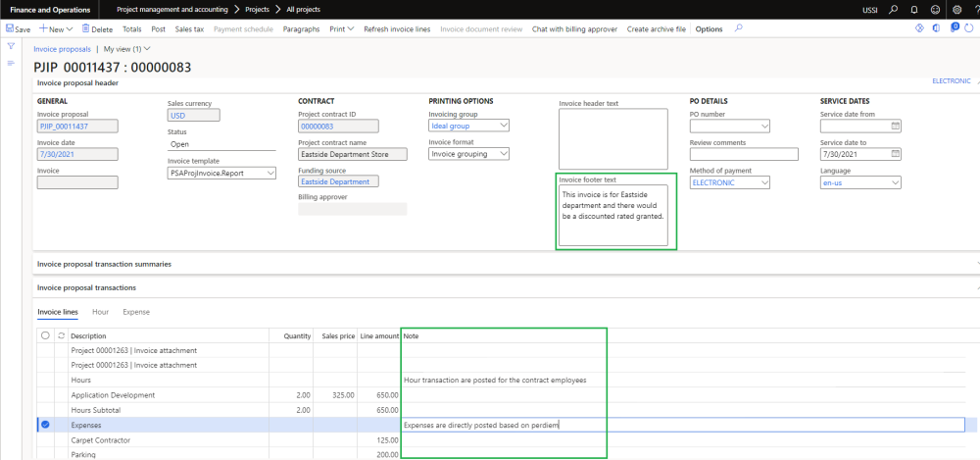Open the Invoicing group dropdown

click(504, 126)
